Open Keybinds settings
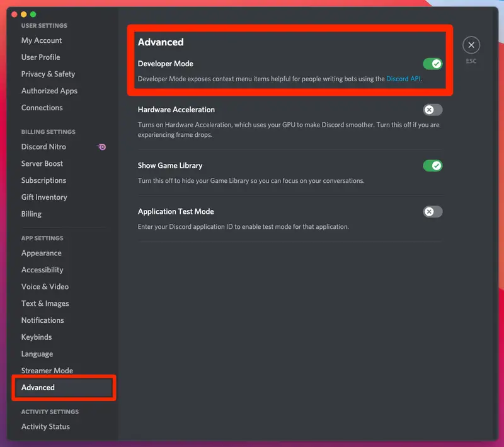 coord(36,337)
